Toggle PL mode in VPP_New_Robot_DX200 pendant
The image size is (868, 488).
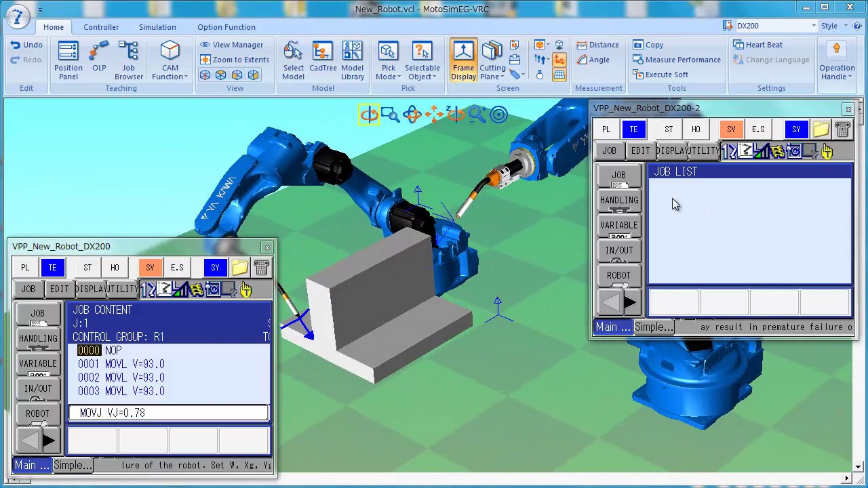tap(25, 267)
